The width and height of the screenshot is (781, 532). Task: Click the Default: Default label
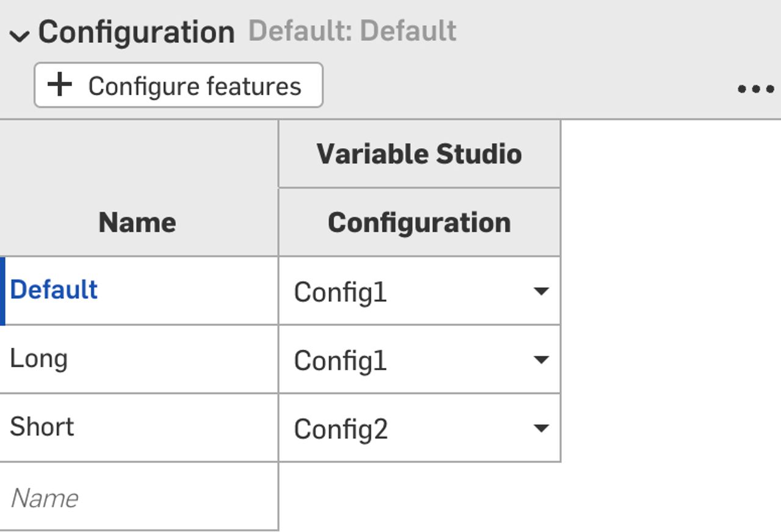(x=353, y=31)
